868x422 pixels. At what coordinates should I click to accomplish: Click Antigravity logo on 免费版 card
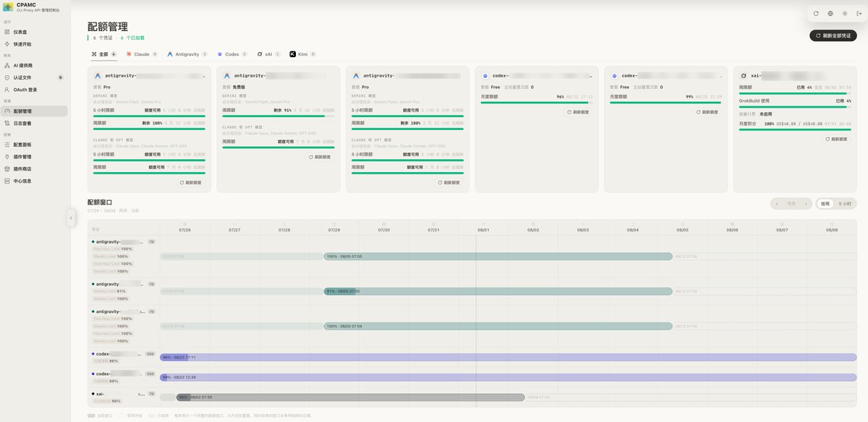227,75
